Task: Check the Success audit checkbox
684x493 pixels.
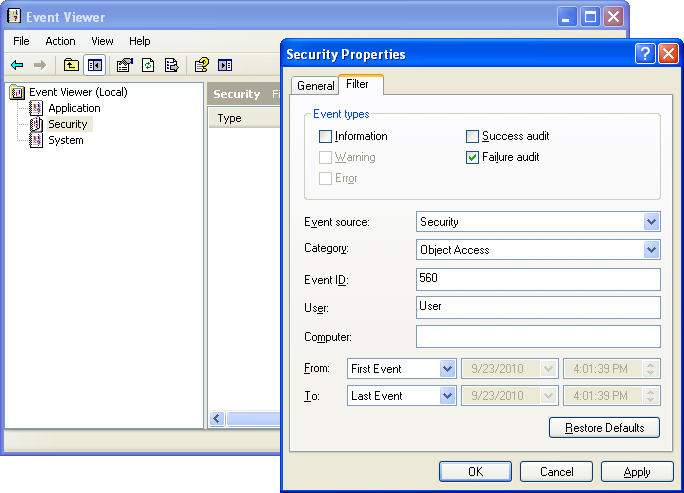Action: [x=473, y=136]
